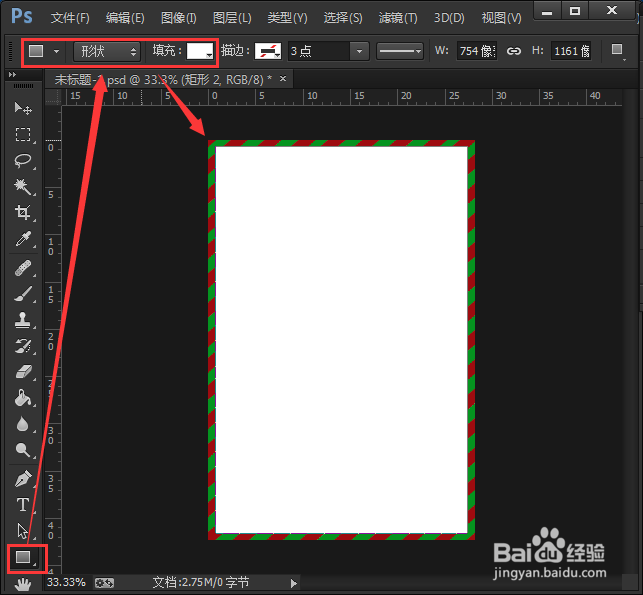Open the 滤镜(T) menu

click(398, 18)
